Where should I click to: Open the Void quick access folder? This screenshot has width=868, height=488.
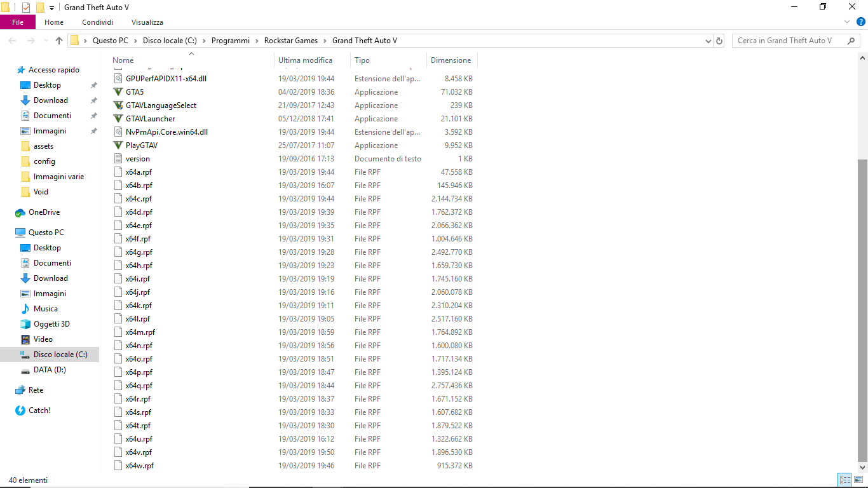(41, 192)
